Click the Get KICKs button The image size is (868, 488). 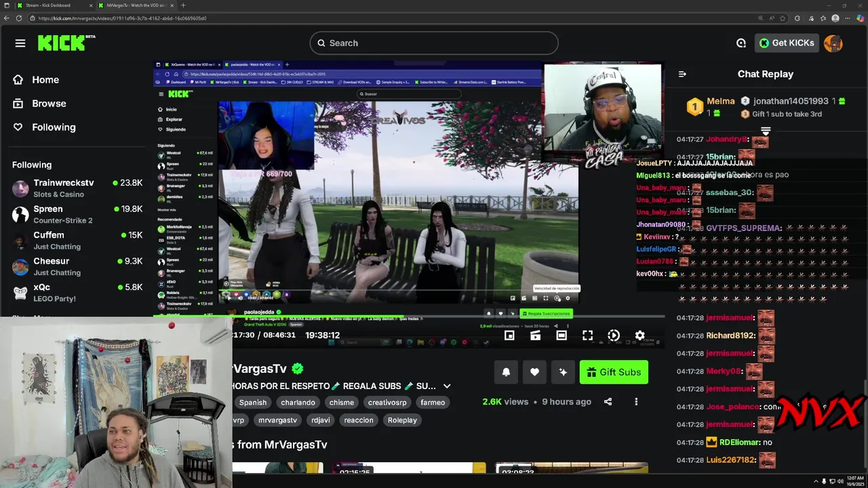point(787,43)
